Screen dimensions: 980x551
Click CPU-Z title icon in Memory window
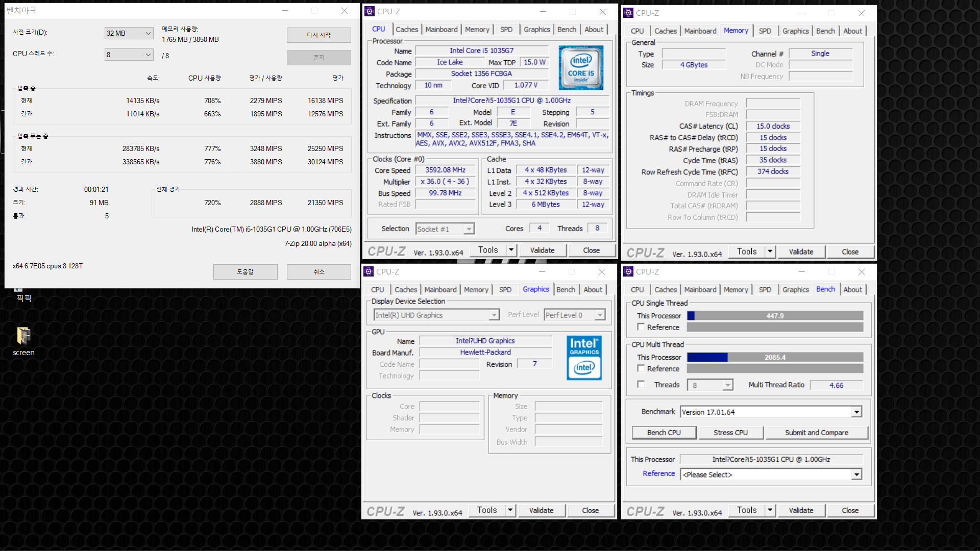pos(628,13)
